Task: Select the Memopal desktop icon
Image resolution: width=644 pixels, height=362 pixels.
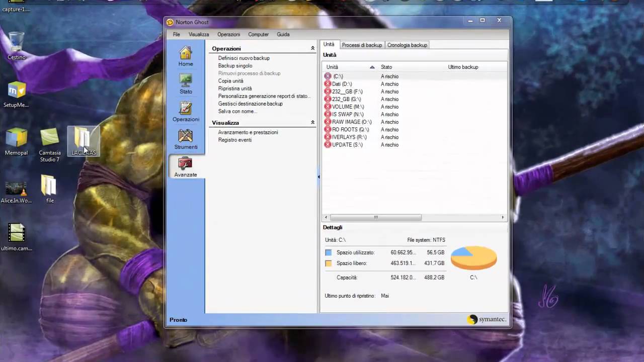Action: point(16,142)
